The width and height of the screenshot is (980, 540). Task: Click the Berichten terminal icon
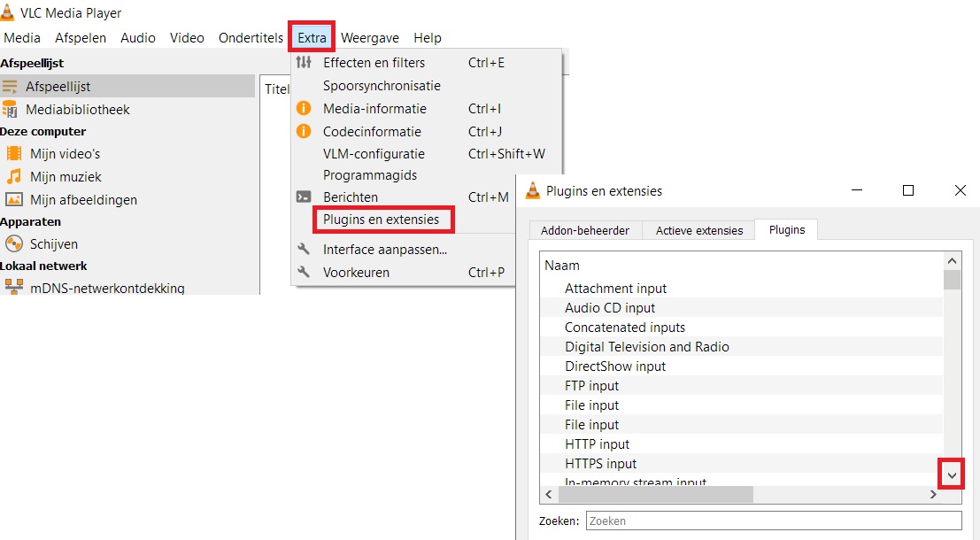coord(304,197)
